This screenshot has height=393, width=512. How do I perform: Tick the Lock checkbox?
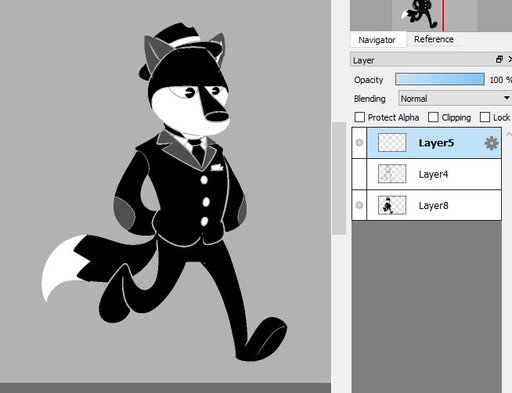(485, 117)
